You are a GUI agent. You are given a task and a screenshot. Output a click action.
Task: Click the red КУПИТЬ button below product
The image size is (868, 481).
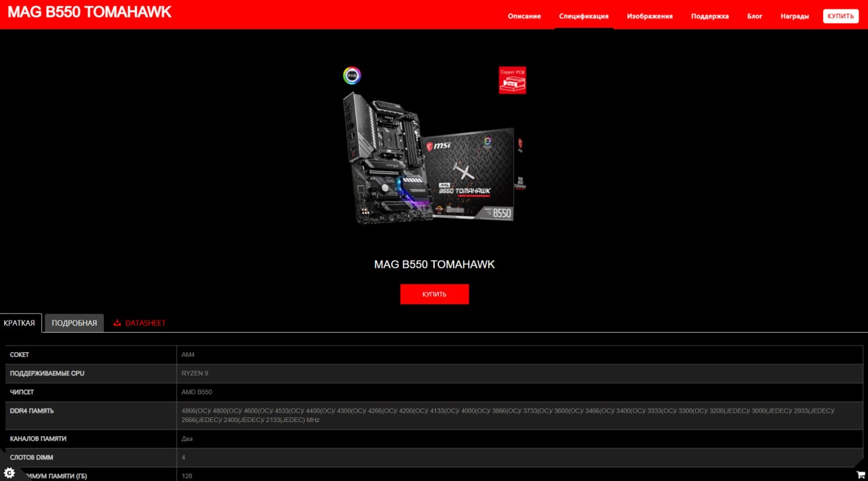[x=435, y=294]
